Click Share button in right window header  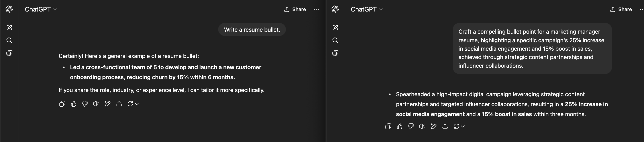(x=621, y=9)
